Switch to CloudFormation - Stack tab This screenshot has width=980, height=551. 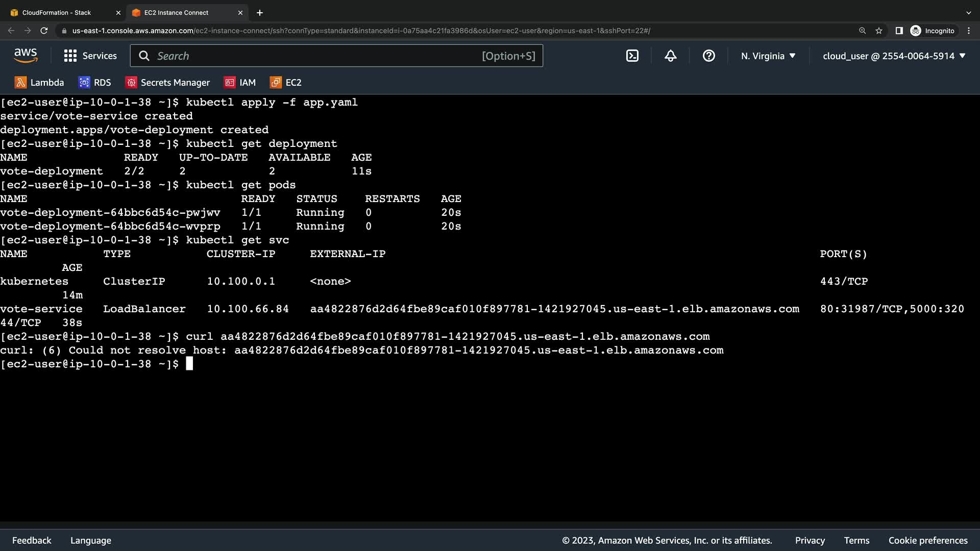(x=57, y=13)
